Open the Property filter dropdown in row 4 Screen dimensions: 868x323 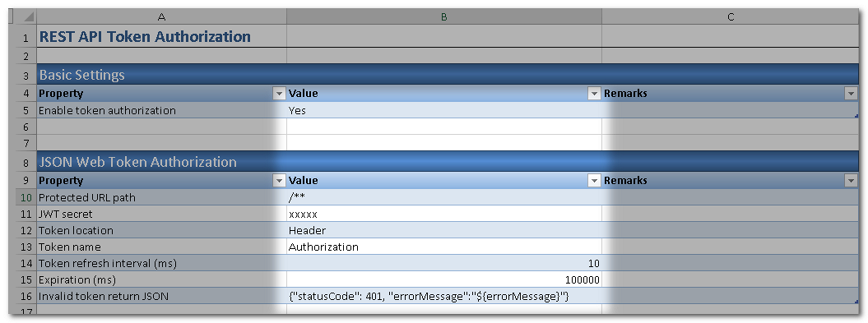point(279,94)
